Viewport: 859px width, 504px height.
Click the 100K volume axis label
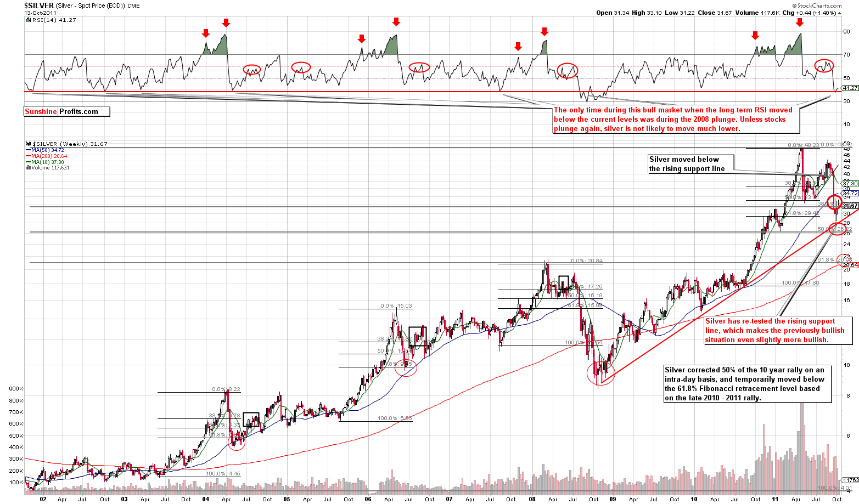[16, 483]
